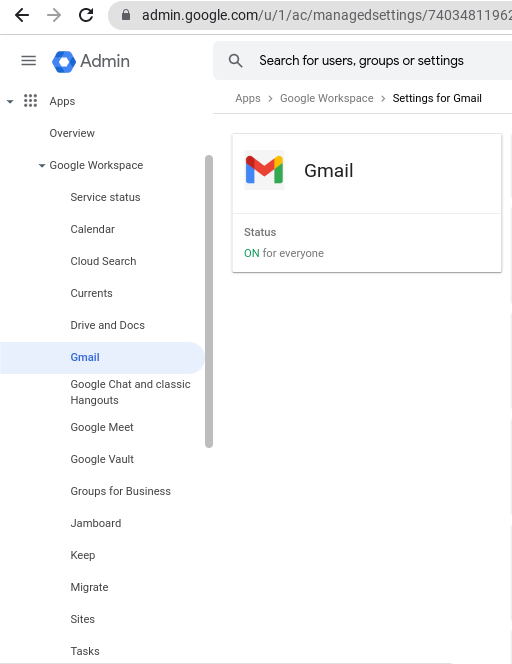The height and width of the screenshot is (664, 512).
Task: Click the sidebar vertical scrollbar
Action: [x=209, y=301]
